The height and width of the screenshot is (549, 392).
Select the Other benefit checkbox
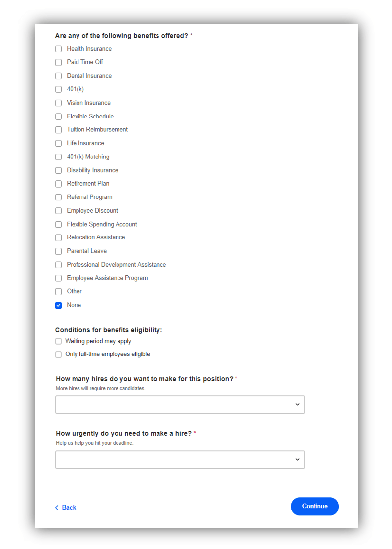(58, 292)
